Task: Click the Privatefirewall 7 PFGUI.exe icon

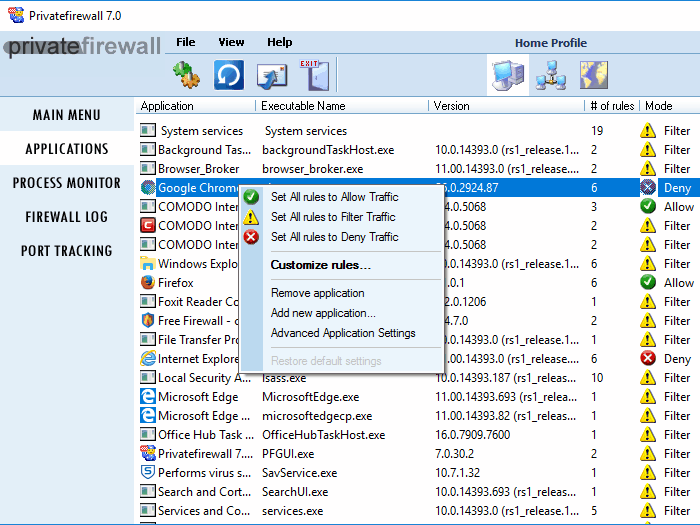Action: pos(148,454)
